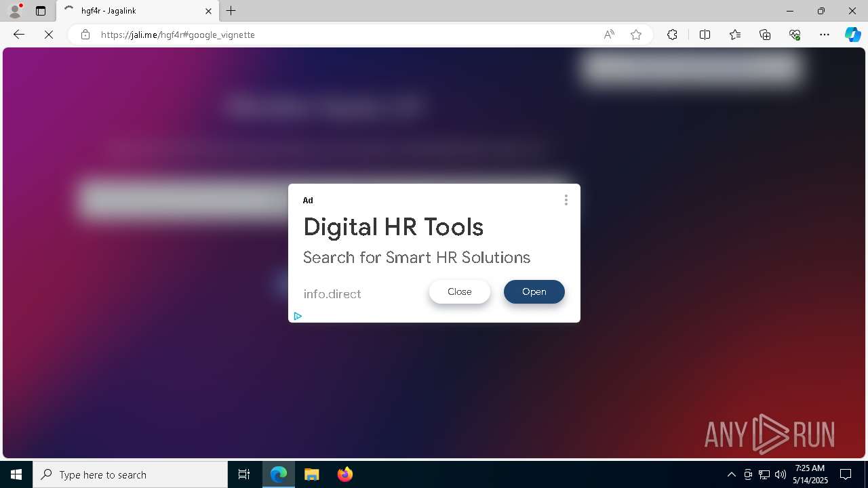Open File Explorer from taskbar

[311, 474]
